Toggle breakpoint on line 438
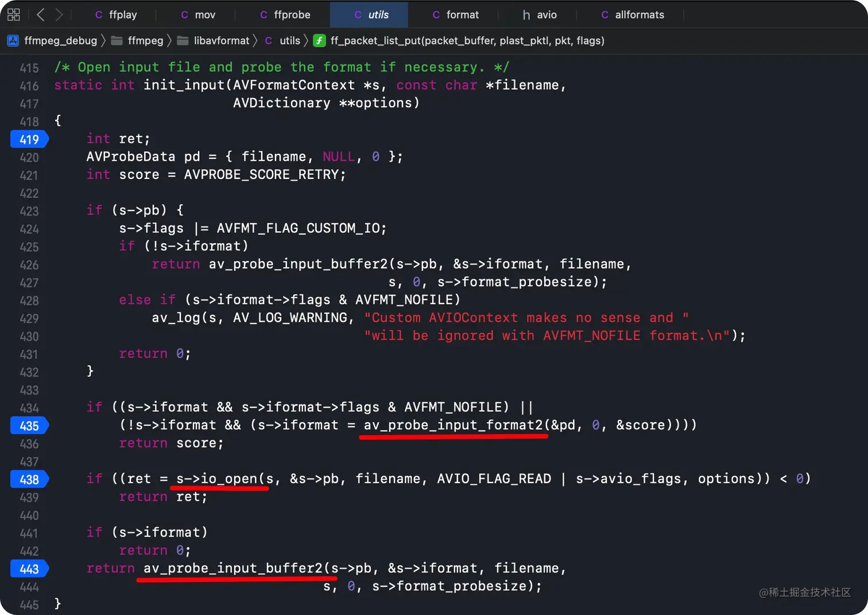This screenshot has height=615, width=868. point(29,480)
